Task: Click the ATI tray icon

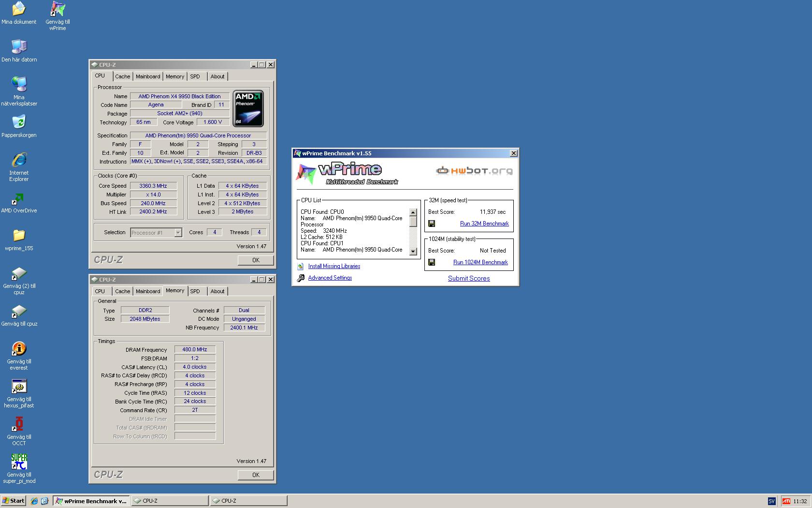Action: [786, 501]
